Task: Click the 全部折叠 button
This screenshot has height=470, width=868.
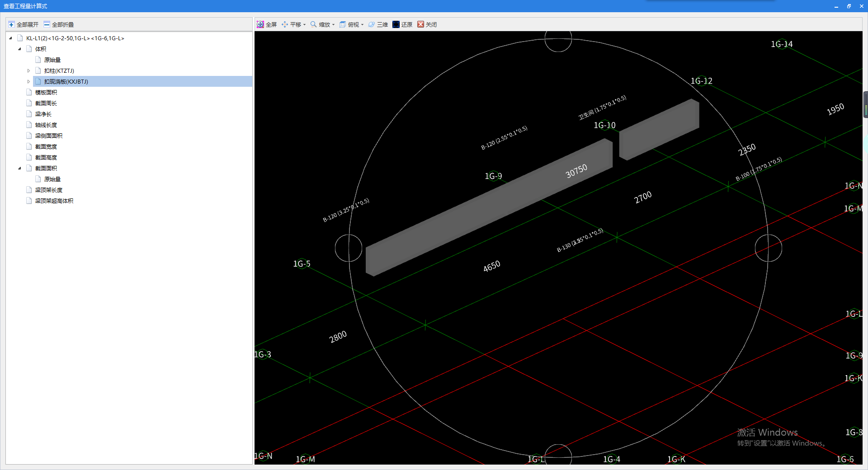Action: (x=59, y=24)
